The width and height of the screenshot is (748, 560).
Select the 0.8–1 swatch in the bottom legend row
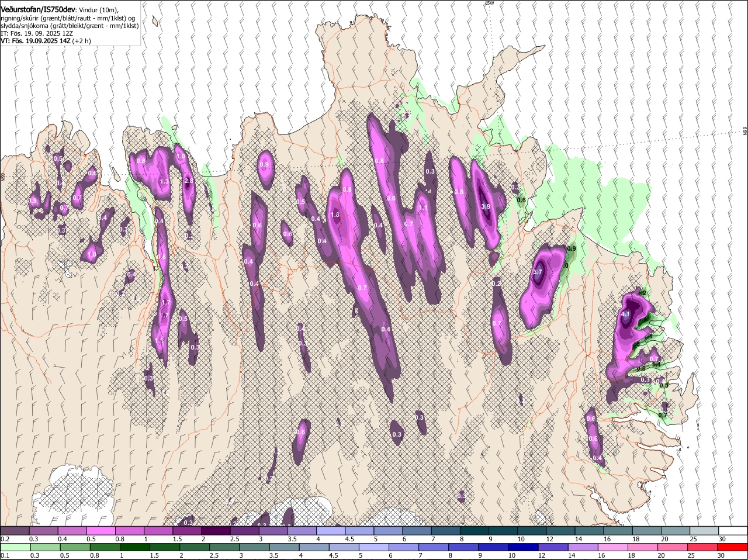click(x=105, y=547)
